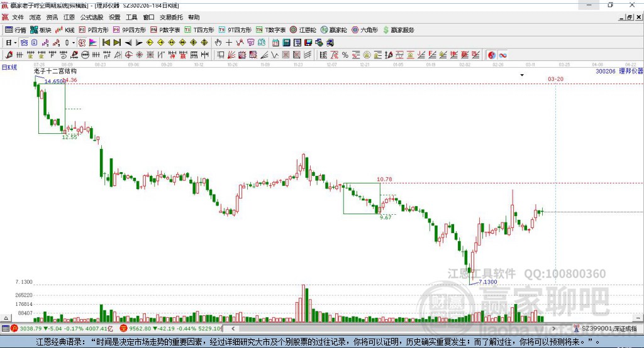The image size is (644, 348).
Task: Open the T四方形 time square
Action: coord(199,30)
